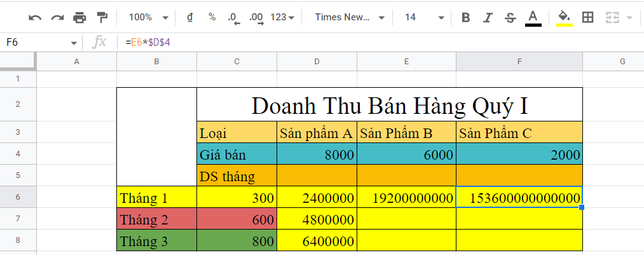
Task: Decrease decimal places icon
Action: pyautogui.click(x=234, y=18)
